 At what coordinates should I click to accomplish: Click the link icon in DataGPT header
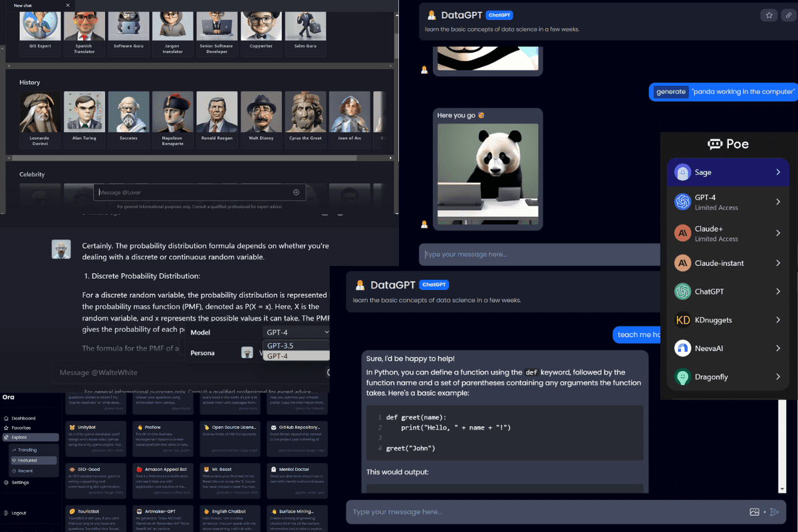coord(789,15)
